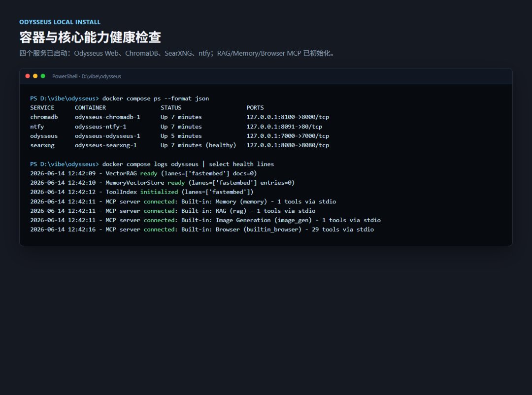Click the ToolIndex initialized log line
Viewport: 532px width, 395px height.
point(142,192)
